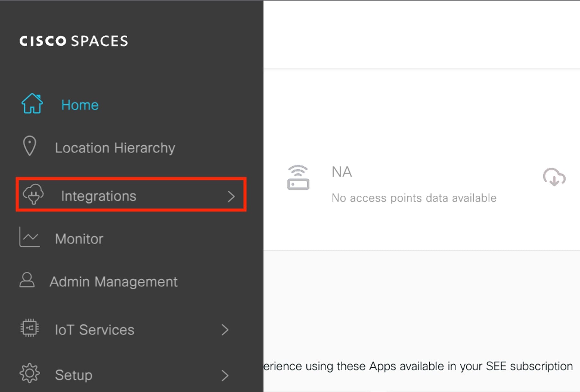Open the Home menu item
The height and width of the screenshot is (392, 580).
coord(80,105)
